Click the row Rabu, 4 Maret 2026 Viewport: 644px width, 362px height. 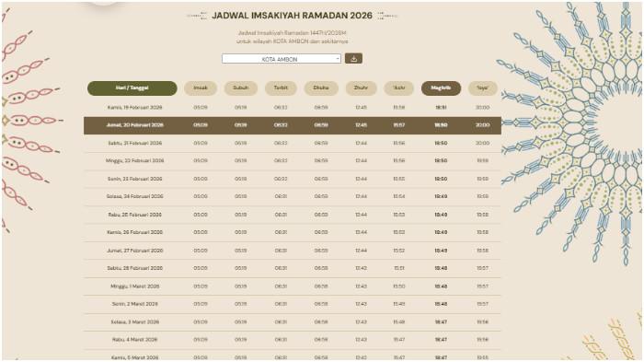[293, 340]
